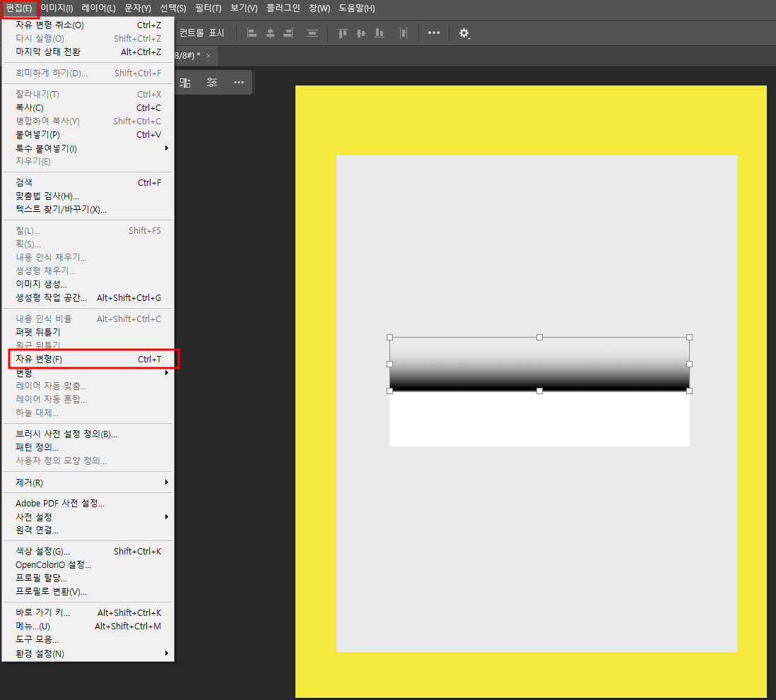This screenshot has height=700, width=776.
Task: Click inside the black-to-white gradient rectangle
Action: (539, 364)
